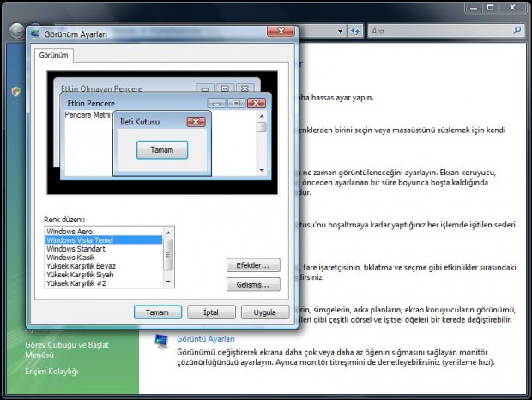Go back in the Control Panel window
The width and height of the screenshot is (532, 400).
coord(16,31)
